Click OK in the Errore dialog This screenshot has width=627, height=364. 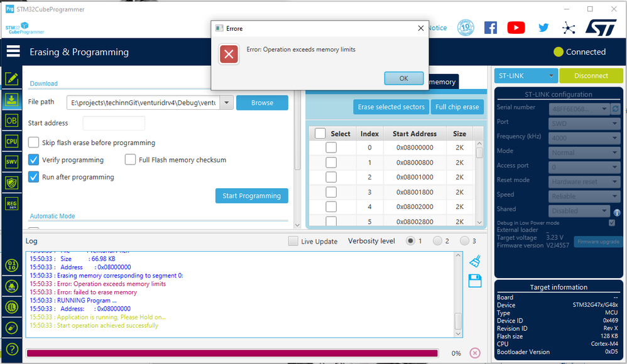click(404, 78)
